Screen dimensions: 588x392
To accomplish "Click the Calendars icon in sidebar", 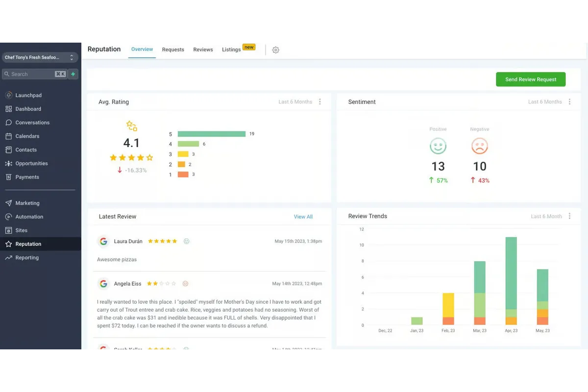I will click(x=9, y=136).
